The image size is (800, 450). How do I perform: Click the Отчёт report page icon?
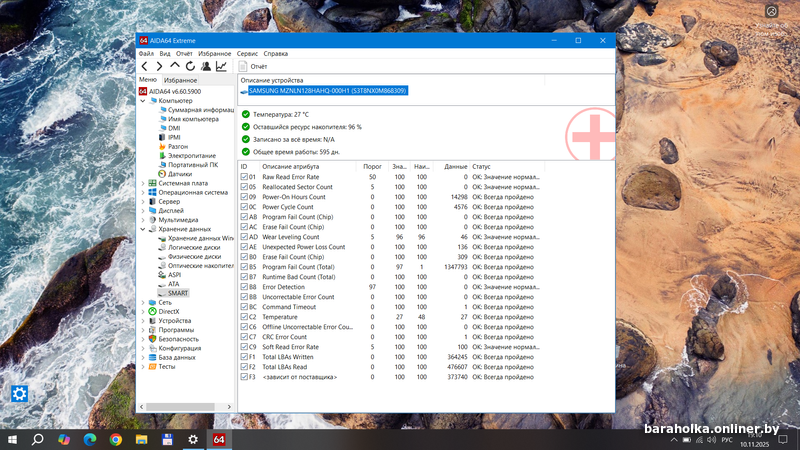click(243, 66)
